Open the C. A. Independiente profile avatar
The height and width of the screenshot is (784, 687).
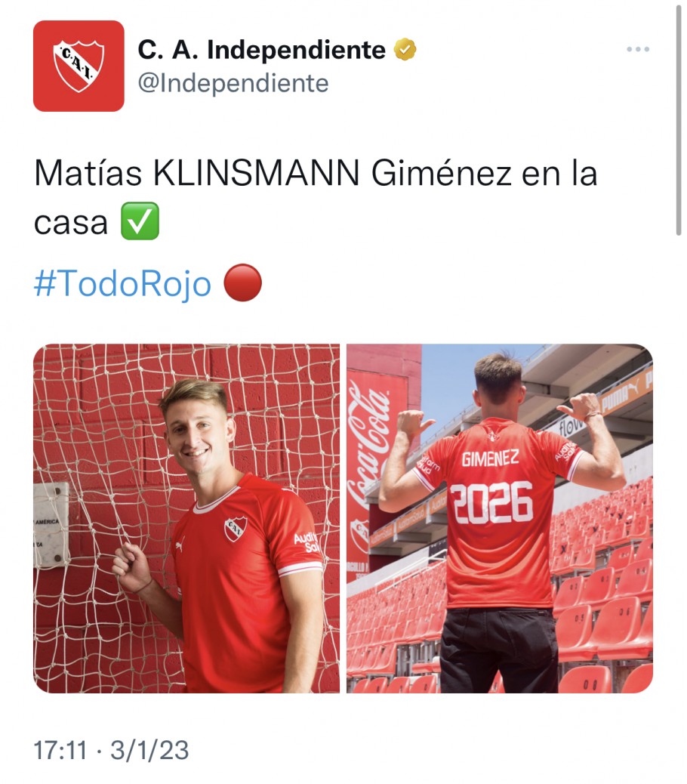point(79,66)
